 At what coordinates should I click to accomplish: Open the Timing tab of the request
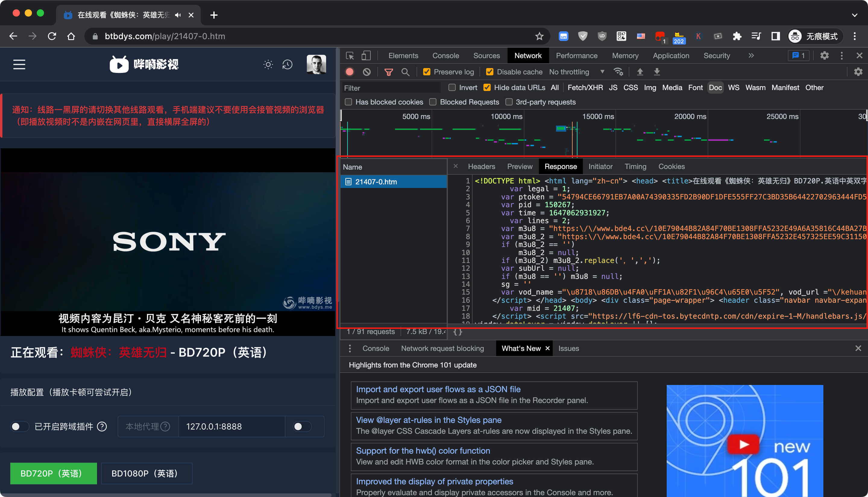click(x=635, y=167)
